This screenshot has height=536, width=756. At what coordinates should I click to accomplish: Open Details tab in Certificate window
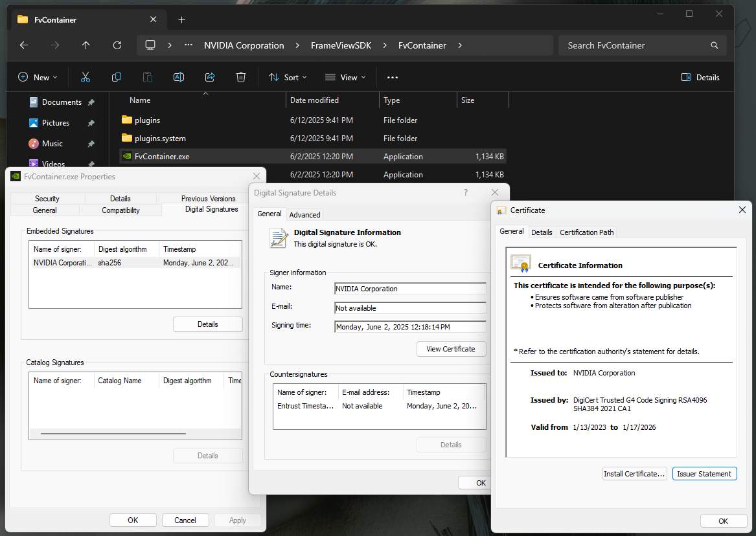542,232
